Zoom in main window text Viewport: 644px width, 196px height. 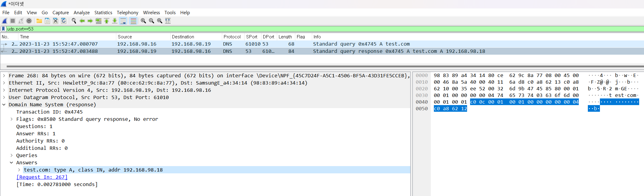click(143, 21)
